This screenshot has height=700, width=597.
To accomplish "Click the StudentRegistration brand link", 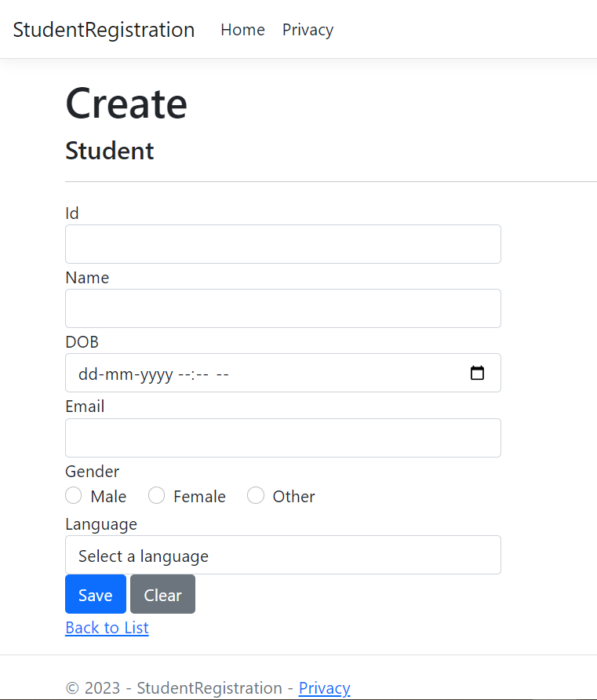I will [103, 30].
